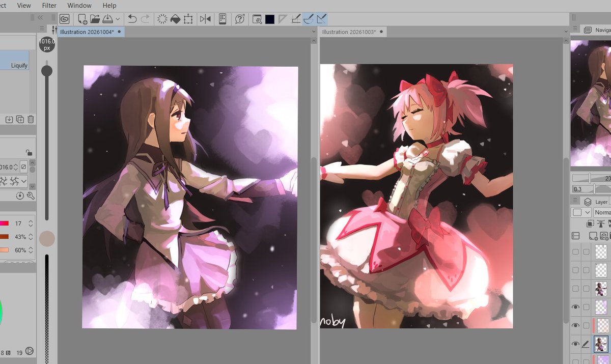Open the blending mode dropdown showing Normal
This screenshot has height=364, width=611.
602,212
